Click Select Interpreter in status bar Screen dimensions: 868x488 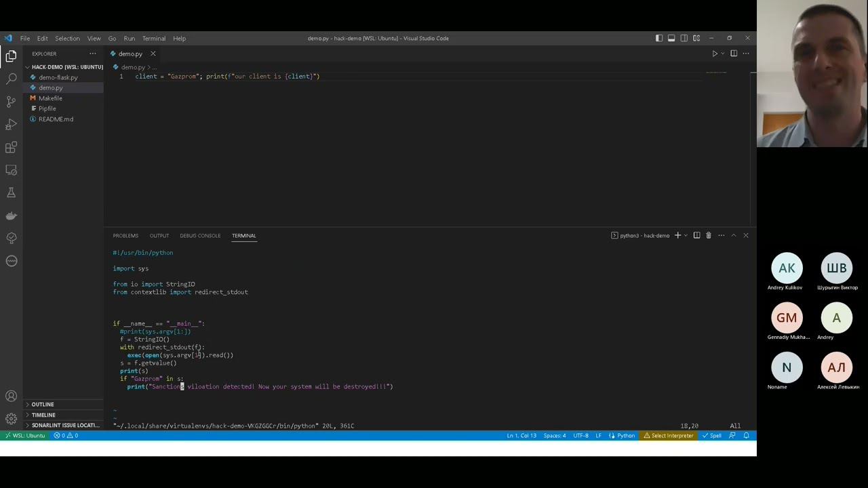coord(668,436)
